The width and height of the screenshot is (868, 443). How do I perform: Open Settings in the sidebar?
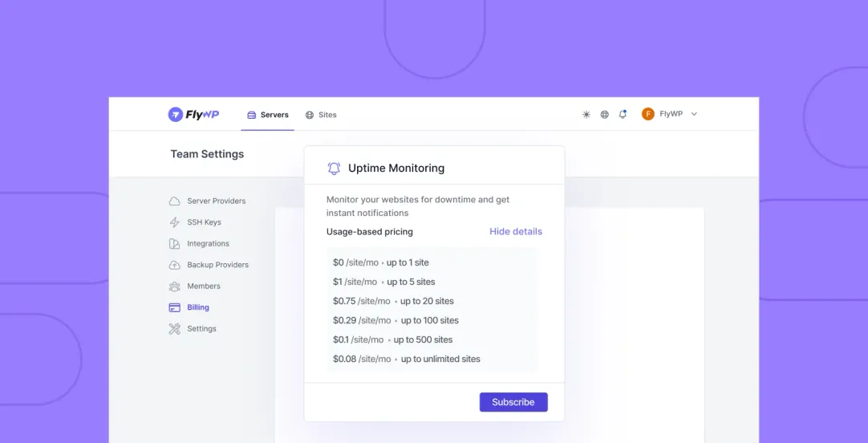[x=193, y=329]
